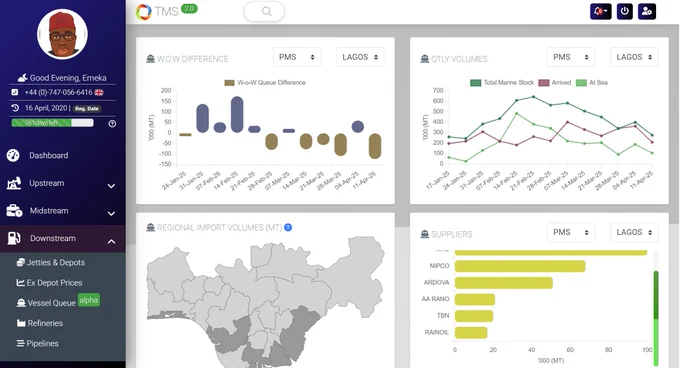Click the ARDOVA supplier bar
This screenshot has width=680, height=368.
[503, 283]
